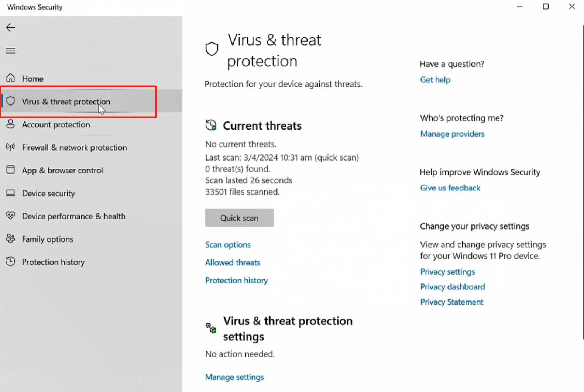View Allowed threats link
584x392 pixels.
pyautogui.click(x=233, y=262)
